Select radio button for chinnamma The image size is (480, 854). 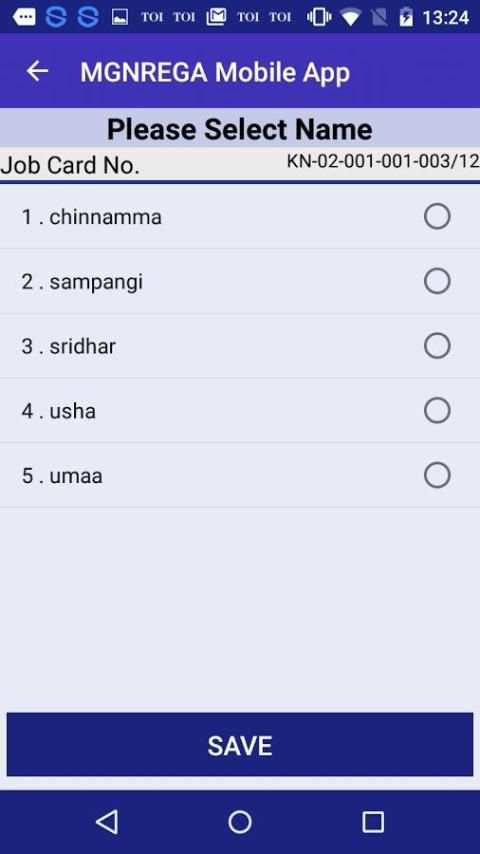pos(437,216)
